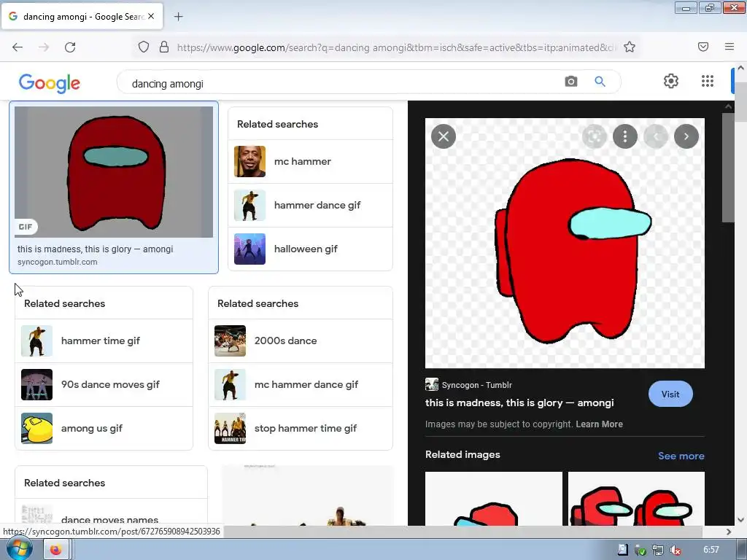Image resolution: width=747 pixels, height=560 pixels.
Task: Reload the current page
Action: point(70,47)
